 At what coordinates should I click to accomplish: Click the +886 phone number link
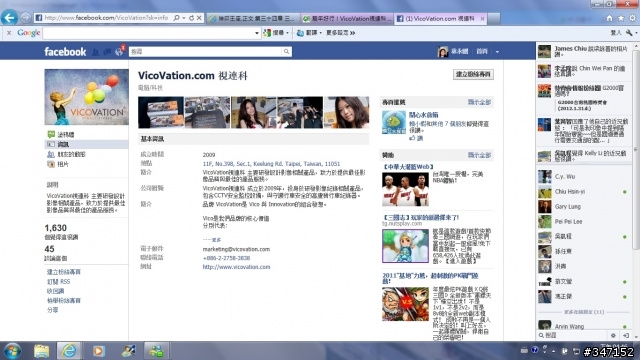[226, 258]
